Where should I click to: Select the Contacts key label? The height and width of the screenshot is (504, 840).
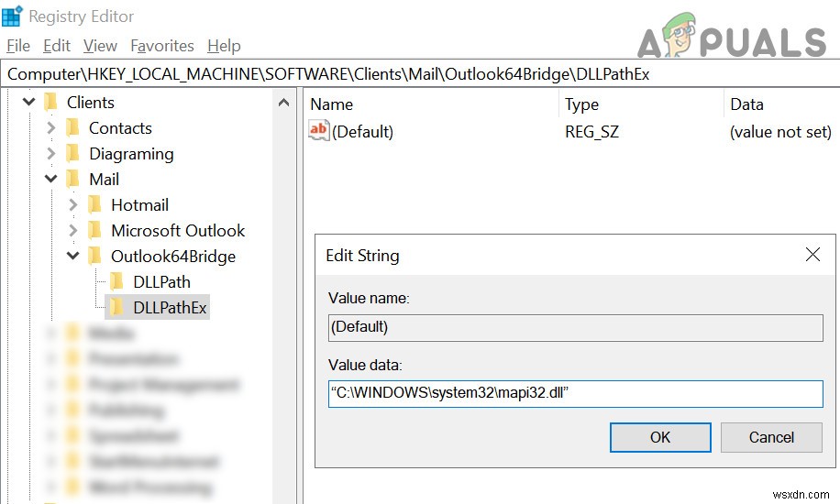(120, 128)
